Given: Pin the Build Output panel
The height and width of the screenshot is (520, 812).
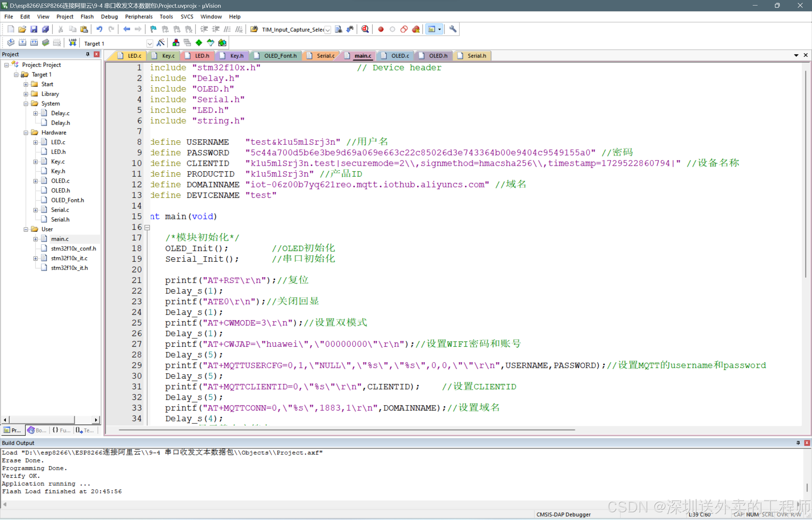Looking at the screenshot, I should pos(798,443).
